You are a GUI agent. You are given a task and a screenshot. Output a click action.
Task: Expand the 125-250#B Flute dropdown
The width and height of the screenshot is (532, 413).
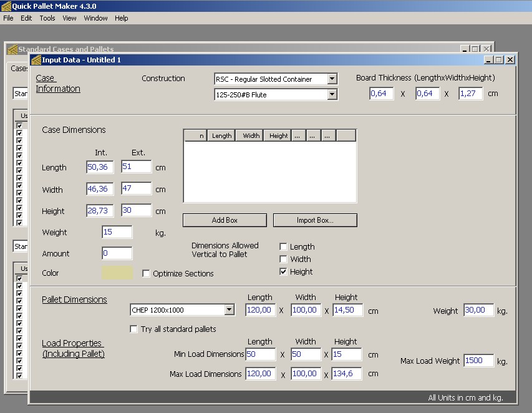(332, 94)
